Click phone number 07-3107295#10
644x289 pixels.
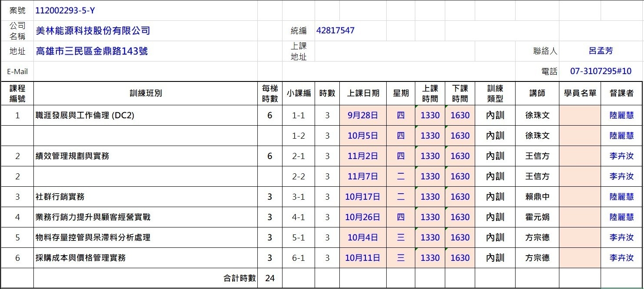click(601, 71)
